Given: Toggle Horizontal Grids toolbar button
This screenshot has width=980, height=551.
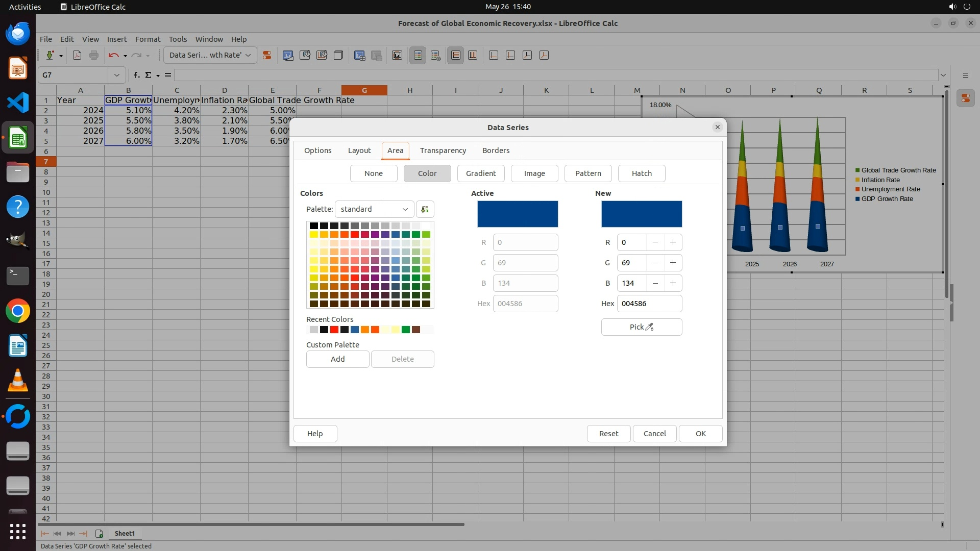Looking at the screenshot, I should [456, 55].
